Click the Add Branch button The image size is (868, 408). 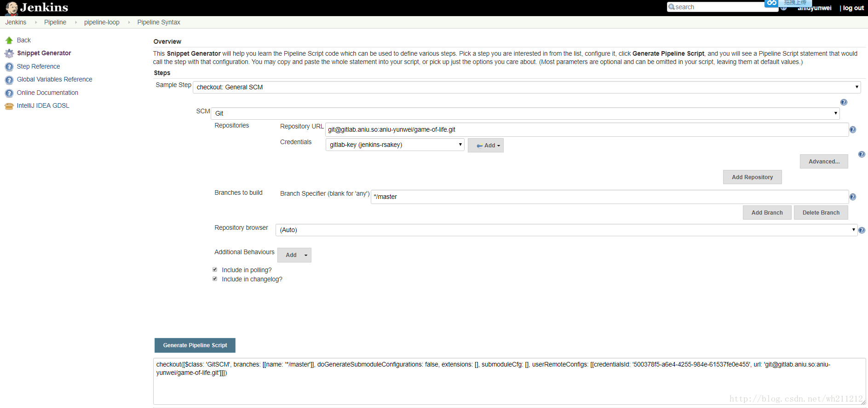767,213
